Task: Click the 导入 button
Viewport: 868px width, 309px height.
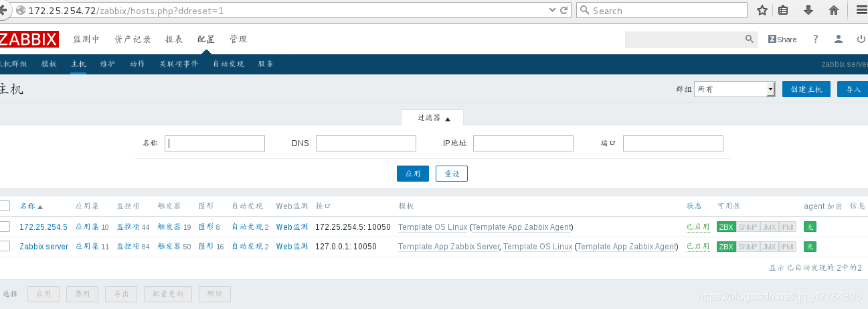Action: (853, 89)
